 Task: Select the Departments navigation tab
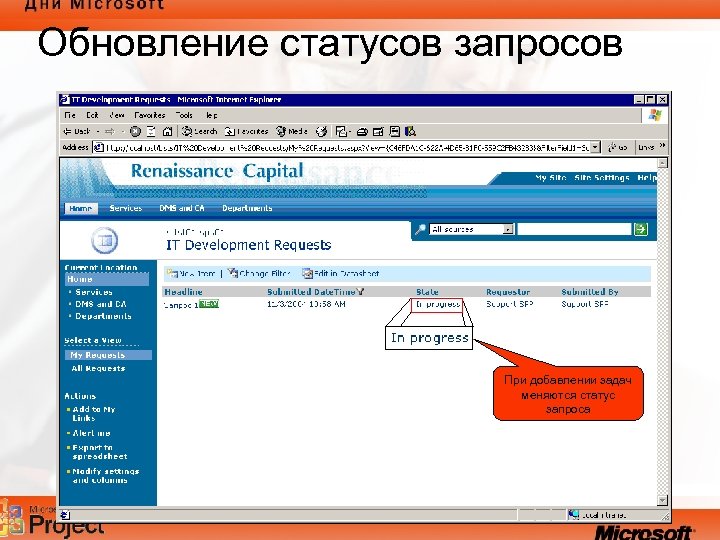[247, 208]
